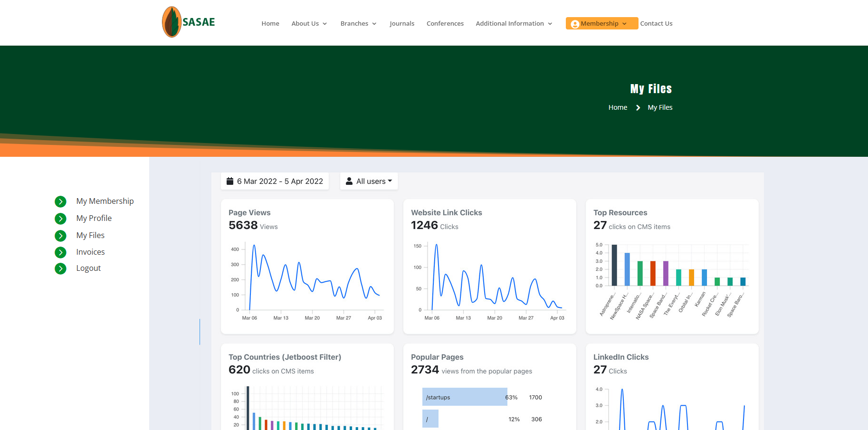Screen dimensions: 868x430
Task: Expand the About Us menu
Action: [309, 23]
